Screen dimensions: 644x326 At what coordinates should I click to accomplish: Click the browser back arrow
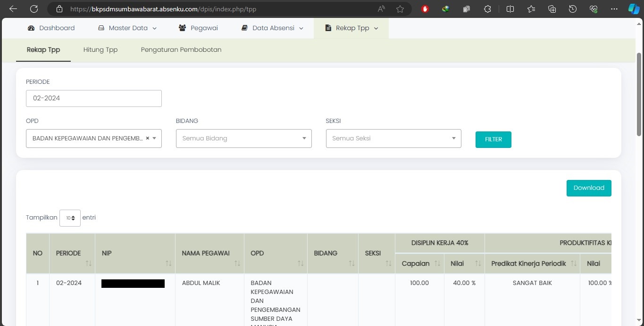point(13,9)
